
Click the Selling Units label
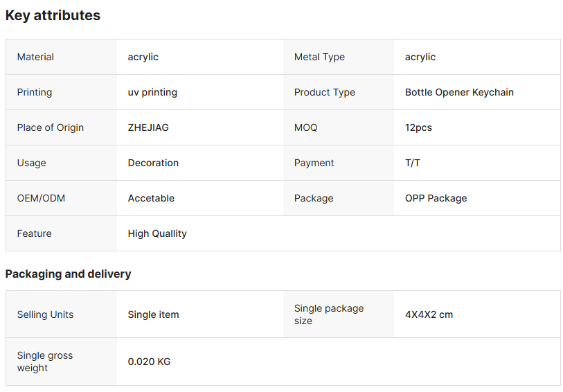click(45, 314)
